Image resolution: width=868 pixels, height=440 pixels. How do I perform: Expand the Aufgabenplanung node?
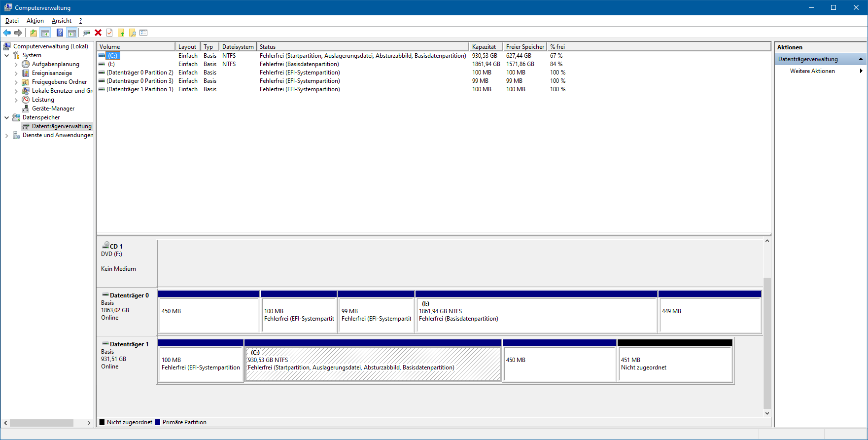pos(16,64)
